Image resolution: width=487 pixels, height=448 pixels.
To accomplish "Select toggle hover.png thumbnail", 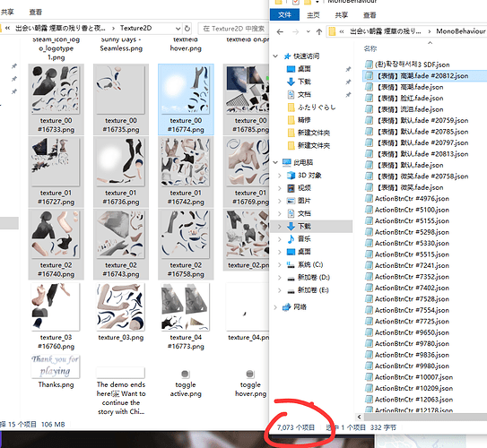I will [x=250, y=383].
